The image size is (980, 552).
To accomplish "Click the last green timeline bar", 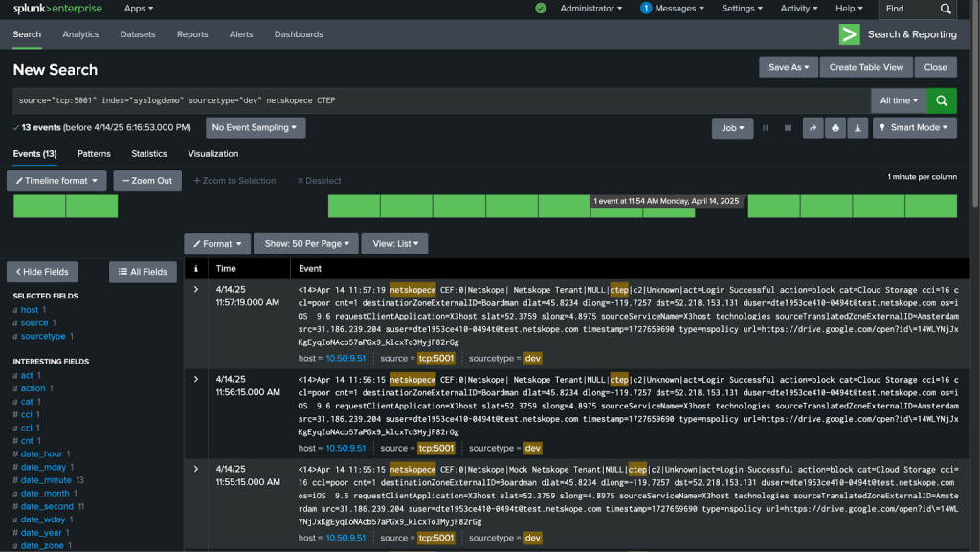I will tap(931, 206).
